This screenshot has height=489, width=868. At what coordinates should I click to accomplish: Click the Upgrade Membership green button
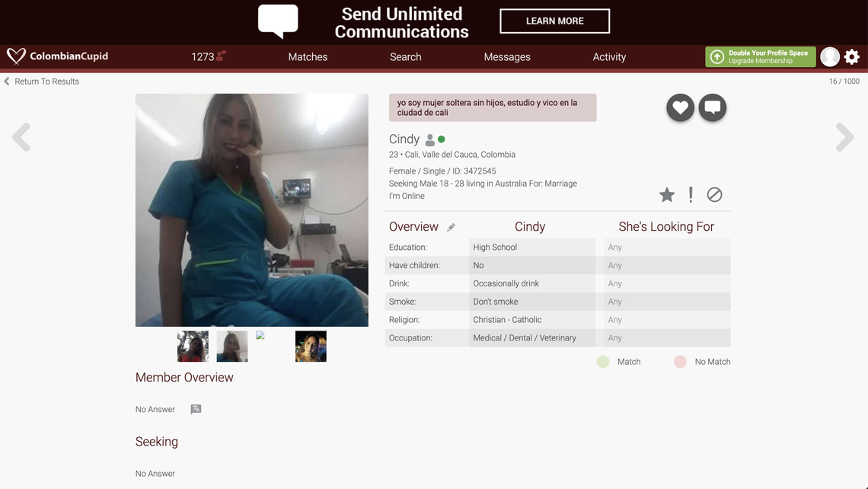(x=760, y=56)
